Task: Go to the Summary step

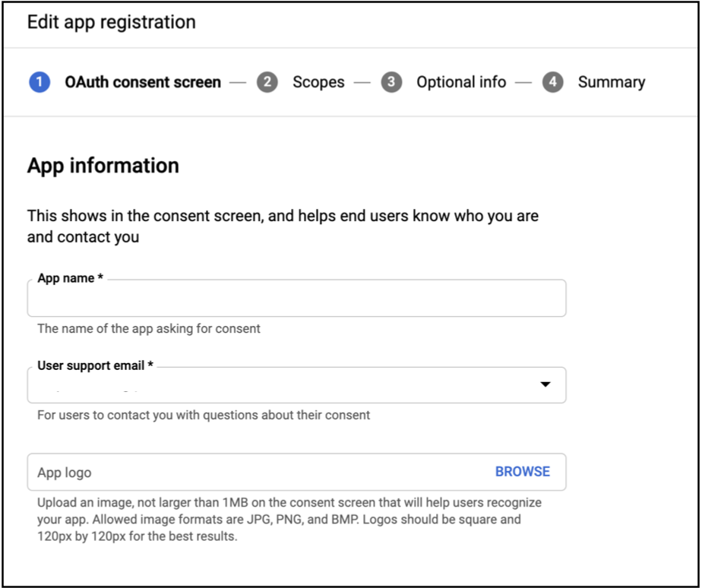Action: 612,82
